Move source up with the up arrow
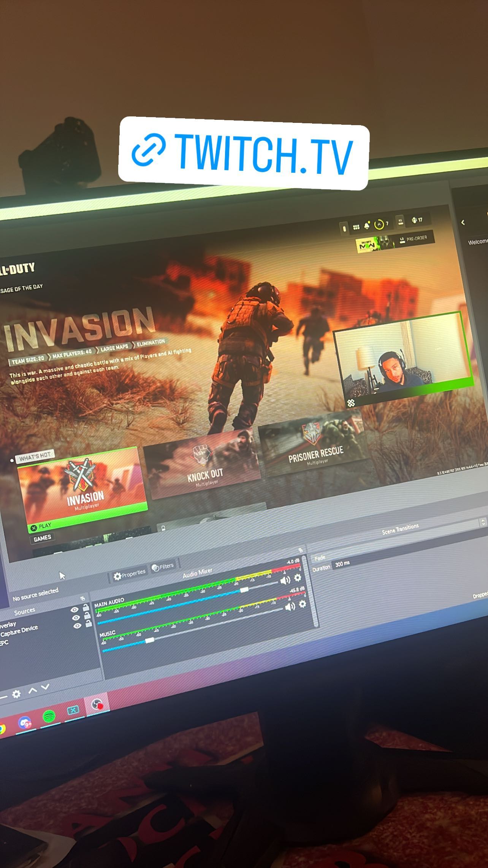 click(x=33, y=690)
